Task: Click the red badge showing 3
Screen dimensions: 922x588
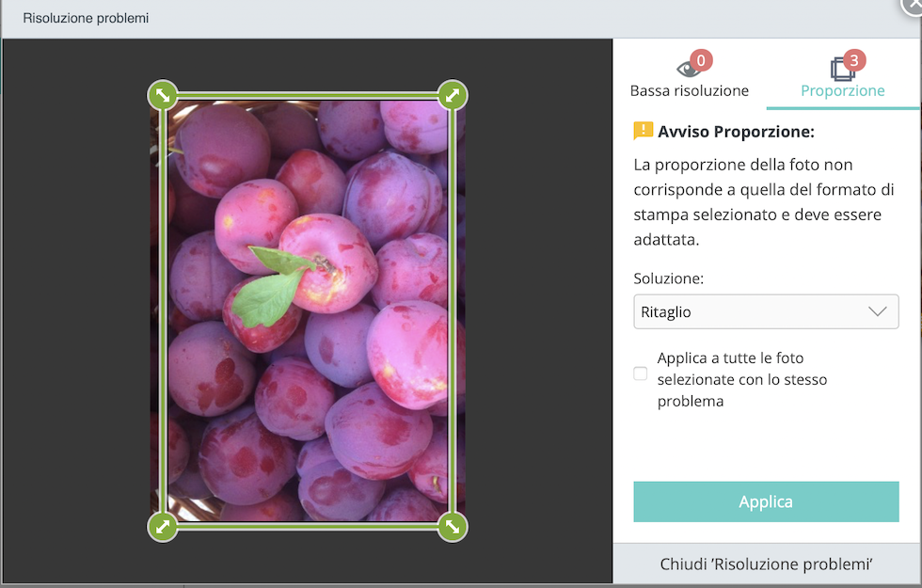Action: coord(854,60)
